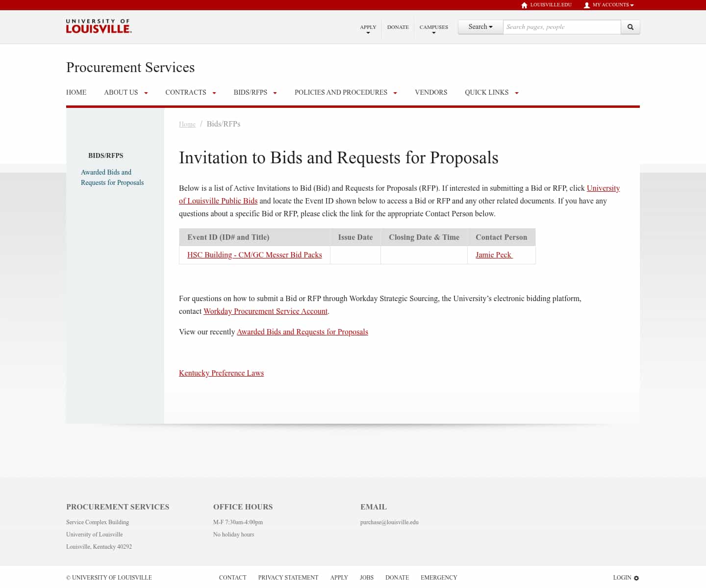
Task: Click the gear icon next to LOGIN
Action: (636, 578)
